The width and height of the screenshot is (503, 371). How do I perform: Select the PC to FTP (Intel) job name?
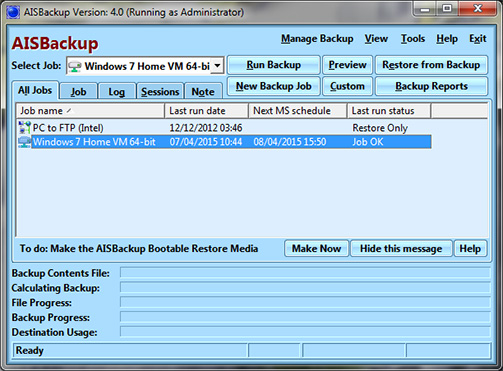[x=68, y=128]
